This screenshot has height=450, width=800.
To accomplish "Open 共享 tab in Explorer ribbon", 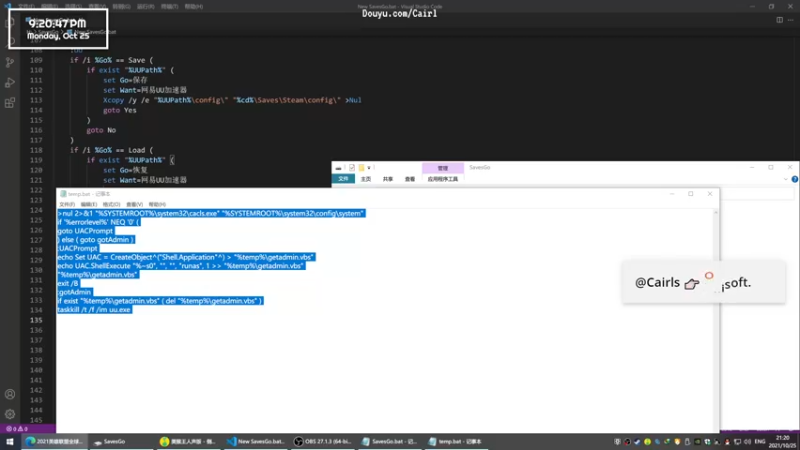I will [x=388, y=179].
